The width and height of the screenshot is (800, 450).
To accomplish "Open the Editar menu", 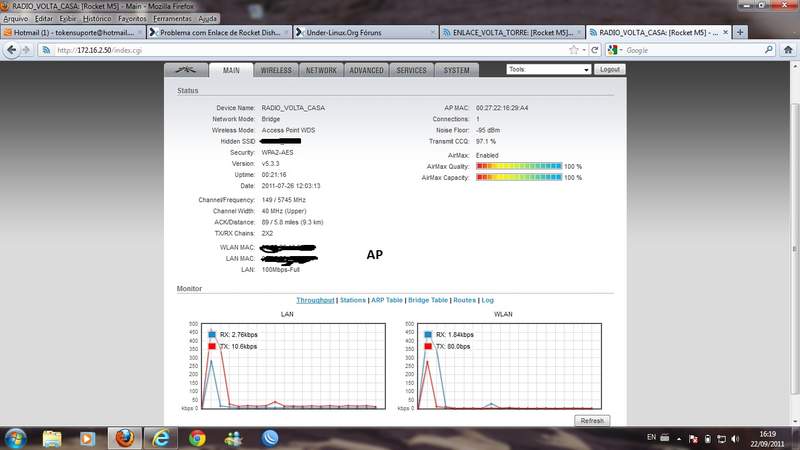I will [x=44, y=18].
